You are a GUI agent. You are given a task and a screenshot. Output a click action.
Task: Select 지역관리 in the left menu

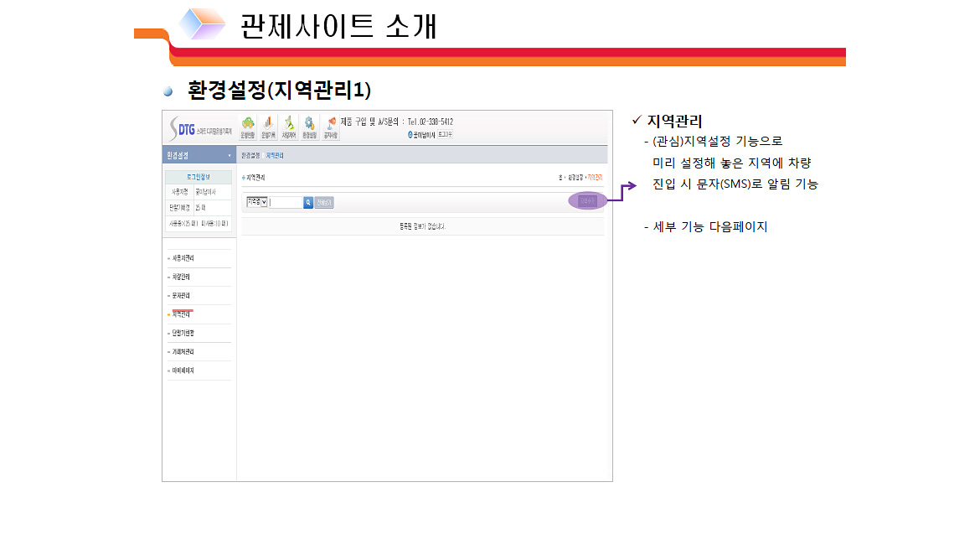click(181, 314)
